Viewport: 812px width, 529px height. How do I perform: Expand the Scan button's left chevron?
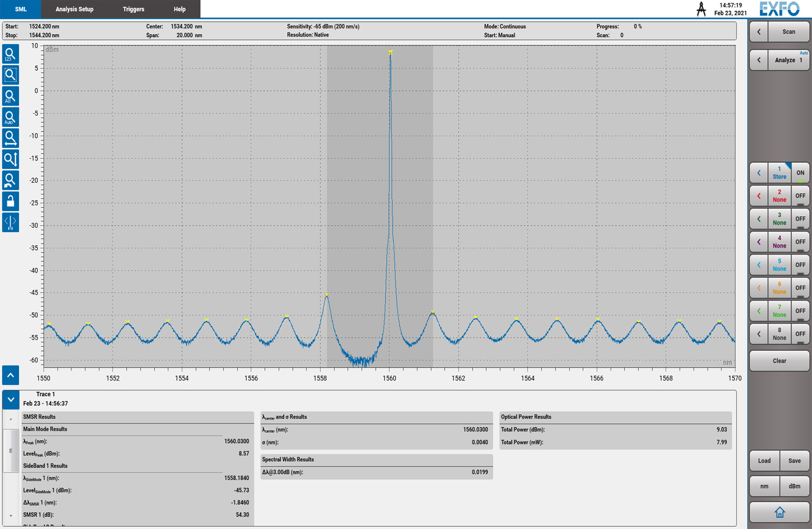[x=759, y=32]
